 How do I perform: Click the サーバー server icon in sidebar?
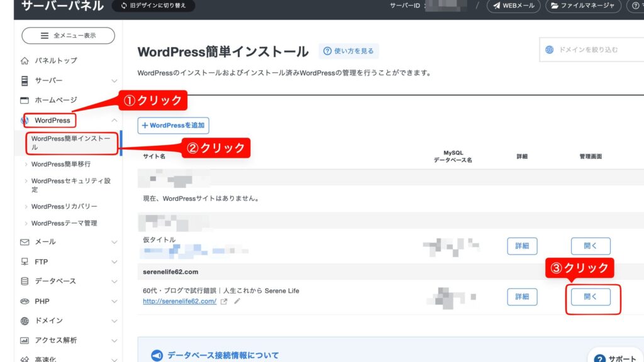pos(25,81)
